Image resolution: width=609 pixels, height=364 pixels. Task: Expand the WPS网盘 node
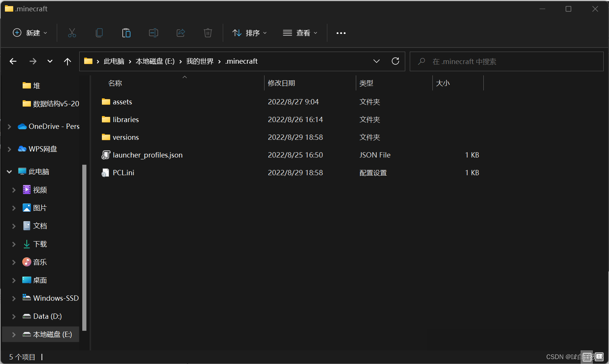[x=9, y=149]
